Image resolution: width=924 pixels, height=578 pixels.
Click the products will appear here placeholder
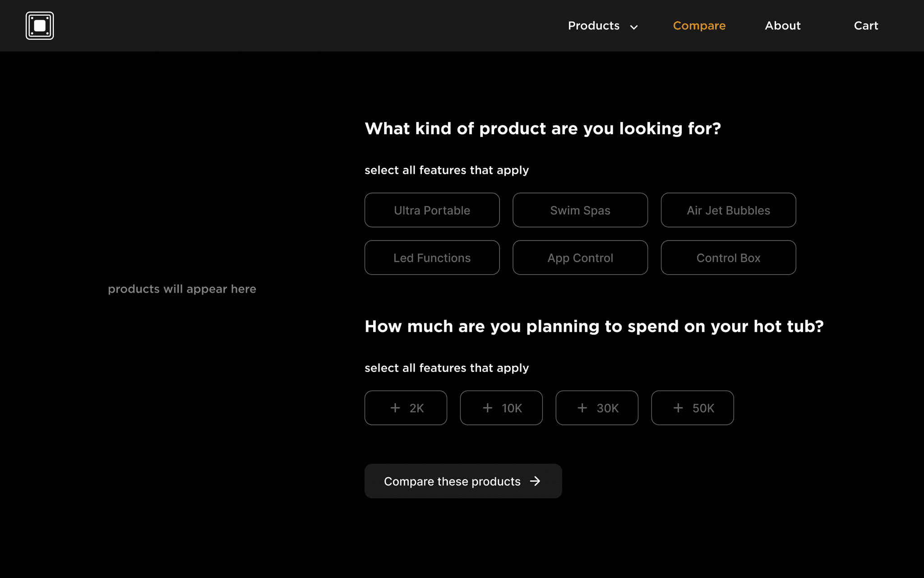coord(182,289)
